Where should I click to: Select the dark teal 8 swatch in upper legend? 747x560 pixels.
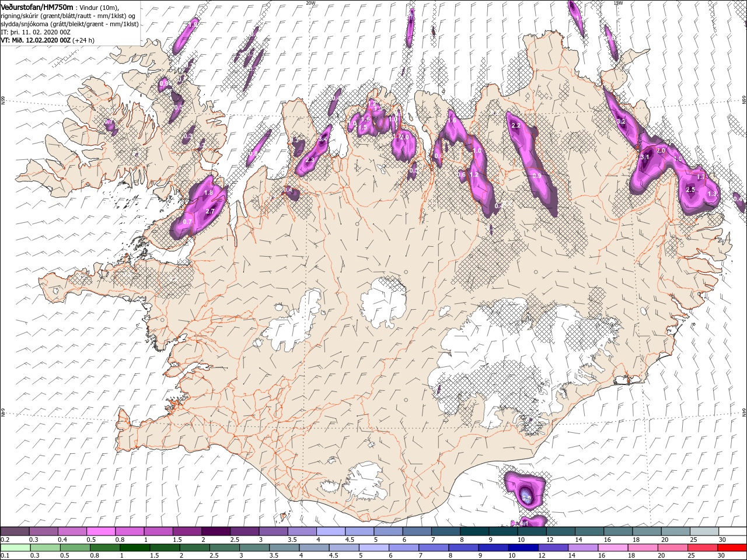tap(474, 531)
